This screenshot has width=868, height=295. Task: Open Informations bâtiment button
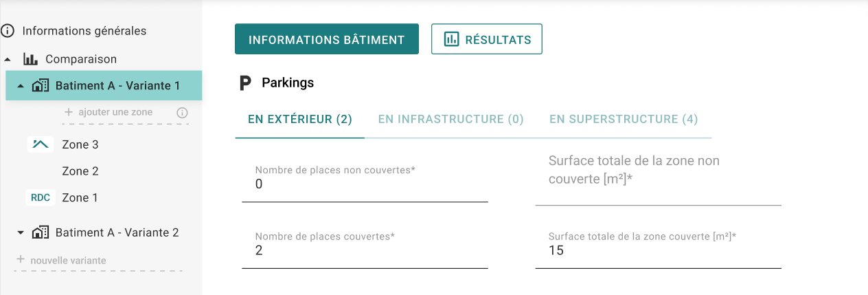tap(327, 39)
